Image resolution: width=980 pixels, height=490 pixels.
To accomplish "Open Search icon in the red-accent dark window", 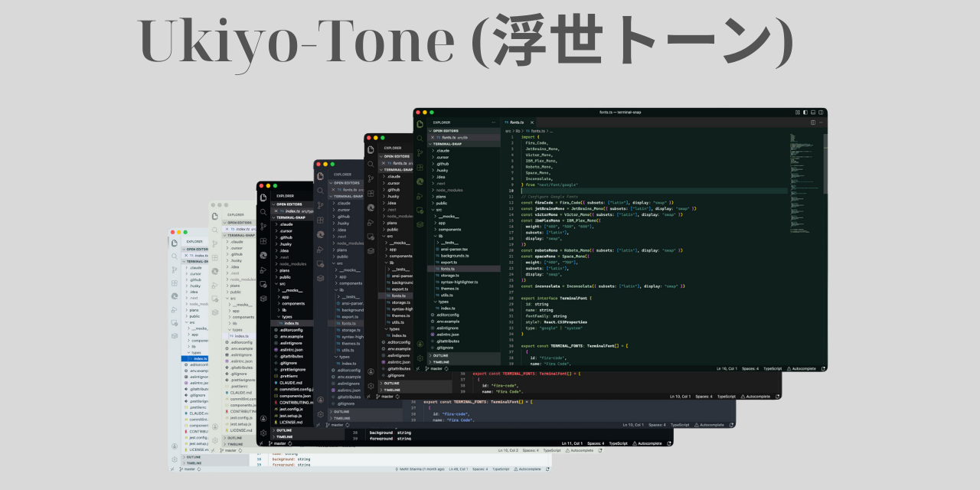I will click(x=371, y=163).
